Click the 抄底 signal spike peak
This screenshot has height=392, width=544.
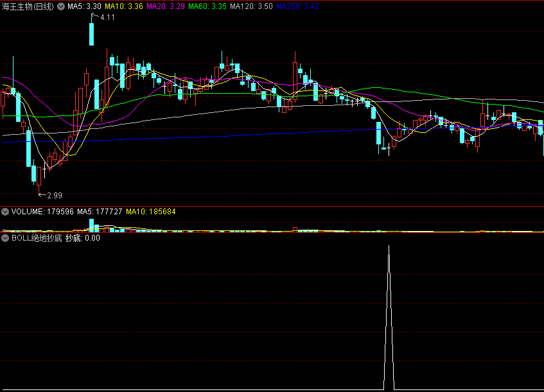(x=389, y=246)
